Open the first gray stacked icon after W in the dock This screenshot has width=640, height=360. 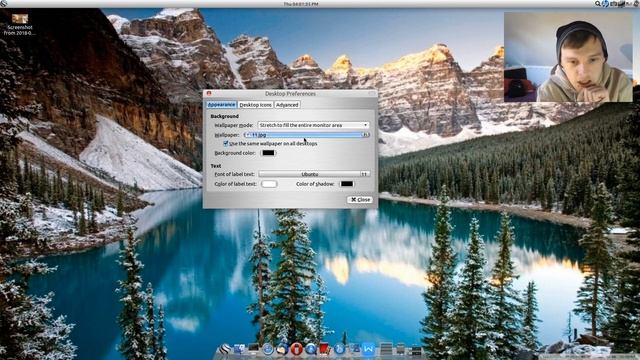tap(386, 349)
